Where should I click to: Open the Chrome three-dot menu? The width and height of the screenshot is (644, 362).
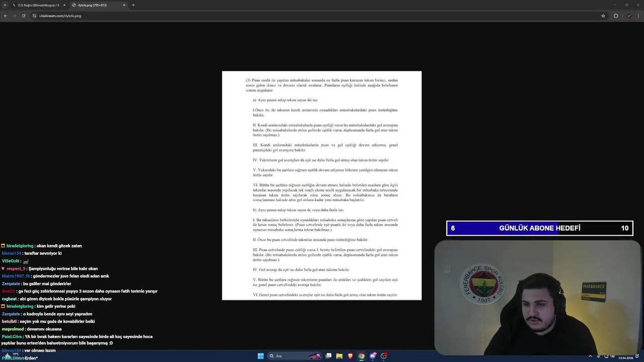638,16
